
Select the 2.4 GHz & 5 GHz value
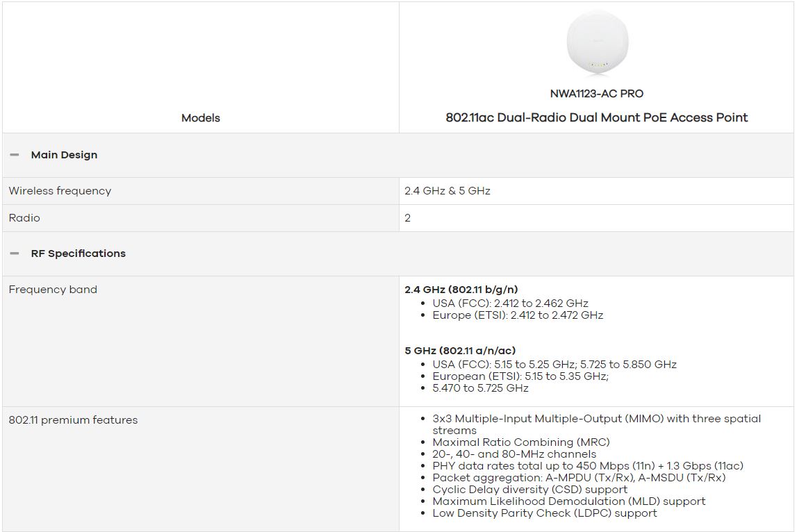pyautogui.click(x=447, y=190)
